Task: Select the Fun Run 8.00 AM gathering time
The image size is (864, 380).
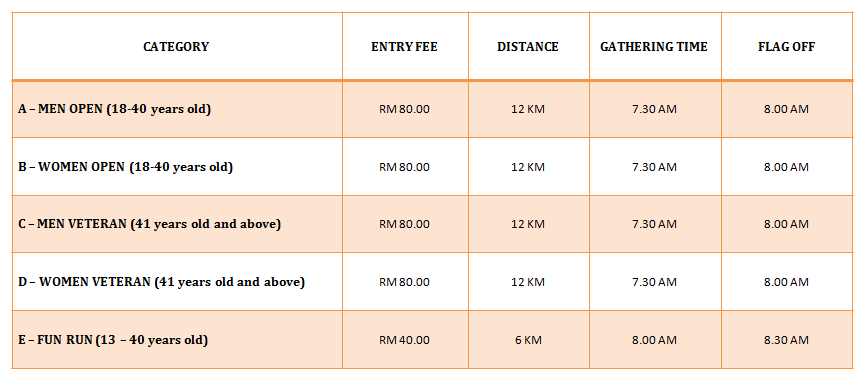Action: (654, 340)
